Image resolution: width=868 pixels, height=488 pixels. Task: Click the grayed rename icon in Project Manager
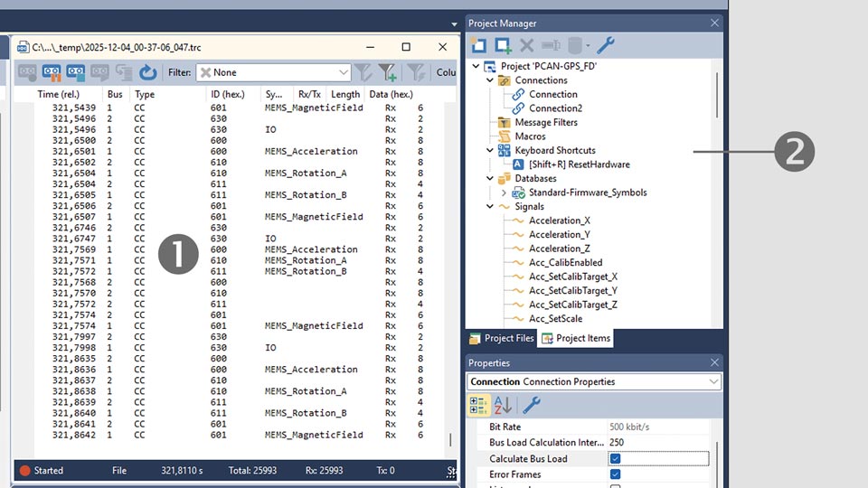(551, 45)
